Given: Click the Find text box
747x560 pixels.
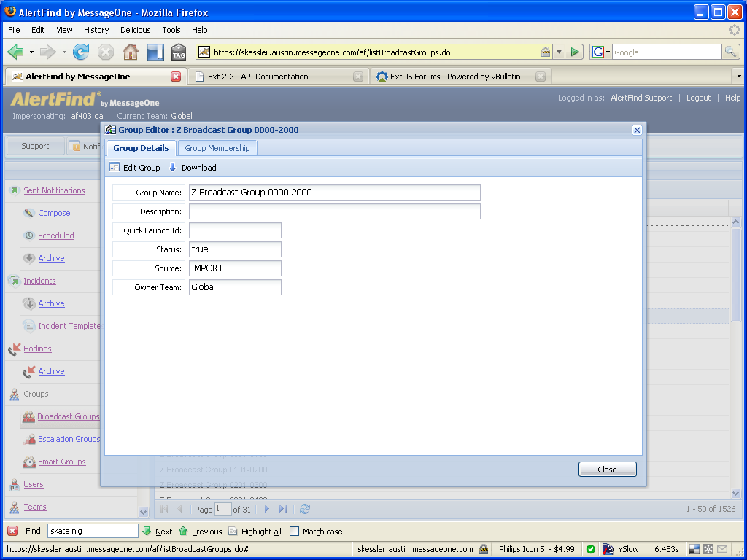Looking at the screenshot, I should (93, 531).
